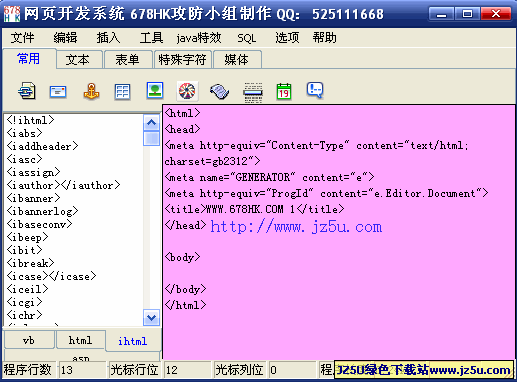
Task: Select the <ibit> tag entry
Action: pyautogui.click(x=24, y=250)
